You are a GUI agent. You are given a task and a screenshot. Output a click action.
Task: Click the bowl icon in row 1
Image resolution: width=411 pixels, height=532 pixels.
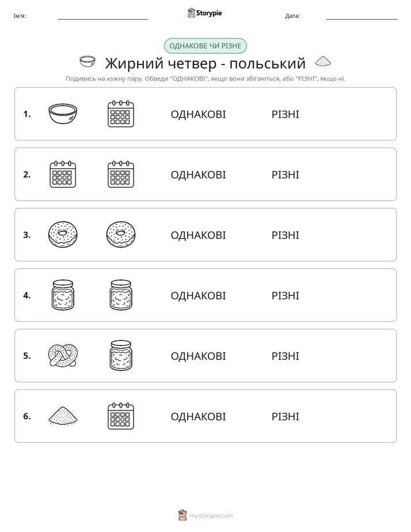click(63, 113)
